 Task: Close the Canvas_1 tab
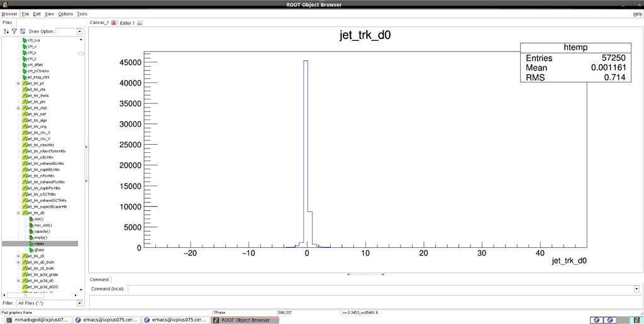click(114, 23)
